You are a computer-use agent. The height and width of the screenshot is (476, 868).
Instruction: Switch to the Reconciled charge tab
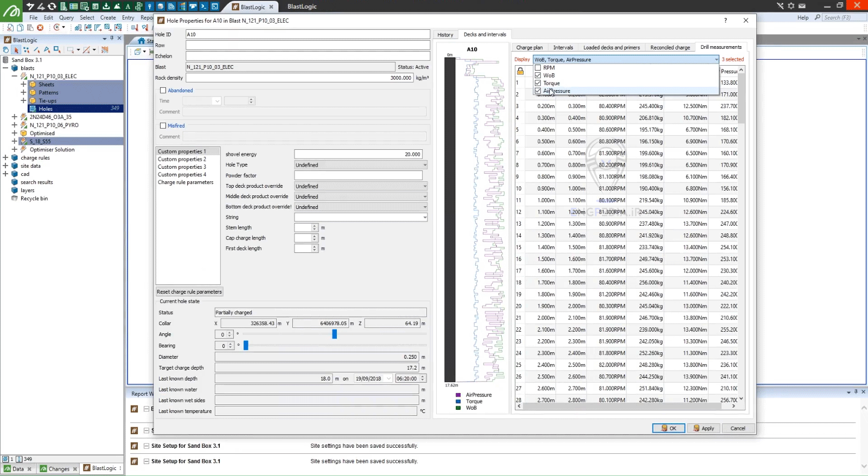coord(670,48)
